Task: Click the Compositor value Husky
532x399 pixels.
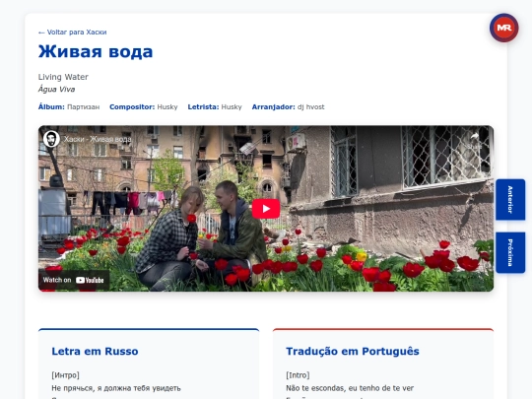Action: 167,106
